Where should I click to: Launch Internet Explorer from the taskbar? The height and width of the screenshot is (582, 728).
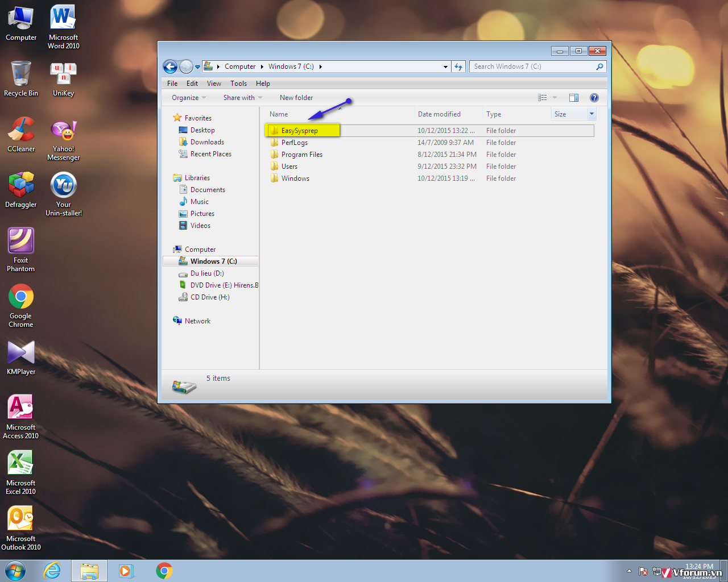tap(52, 571)
